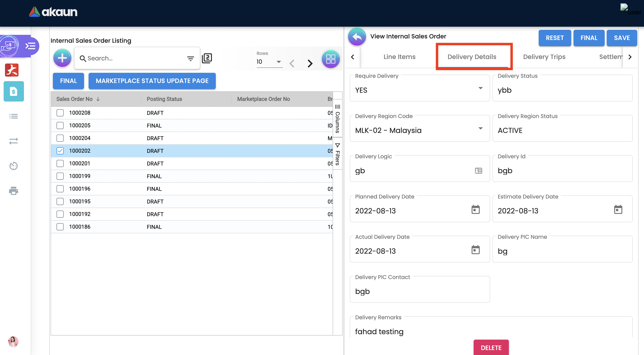This screenshot has width=644, height=355.
Task: Click the Delivery PIC Contact field
Action: click(x=419, y=291)
